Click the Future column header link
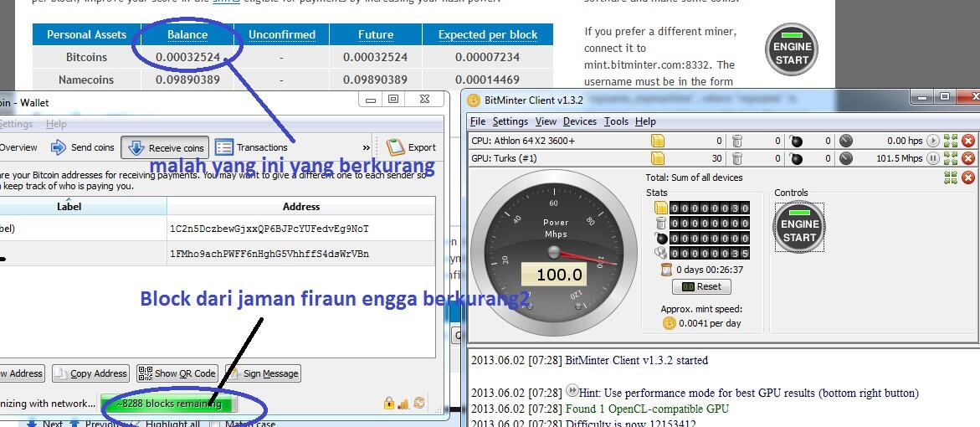980x427 pixels. 376,34
